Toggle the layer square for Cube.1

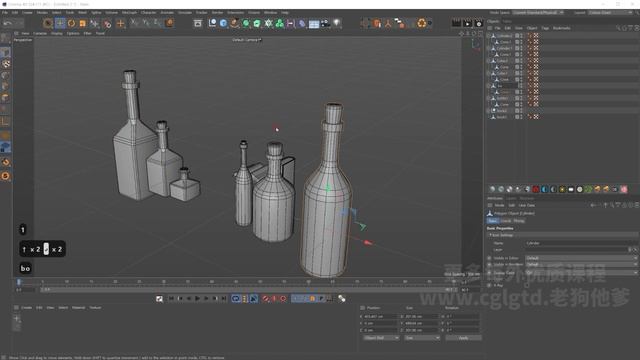(x=517, y=73)
